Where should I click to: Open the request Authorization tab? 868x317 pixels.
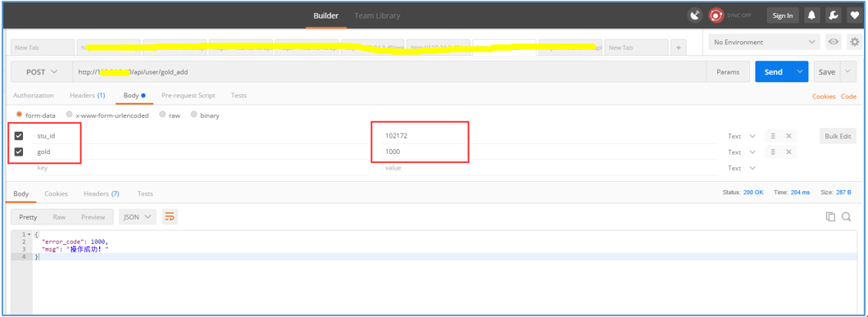34,95
